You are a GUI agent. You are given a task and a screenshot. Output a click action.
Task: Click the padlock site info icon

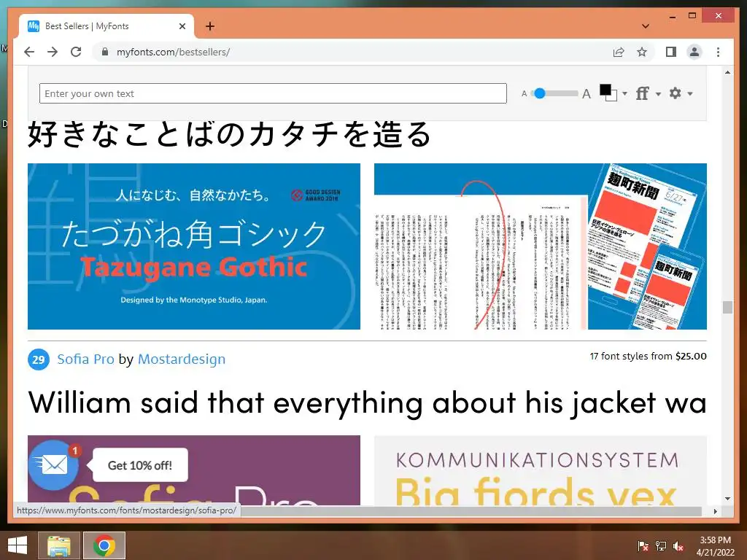105,52
